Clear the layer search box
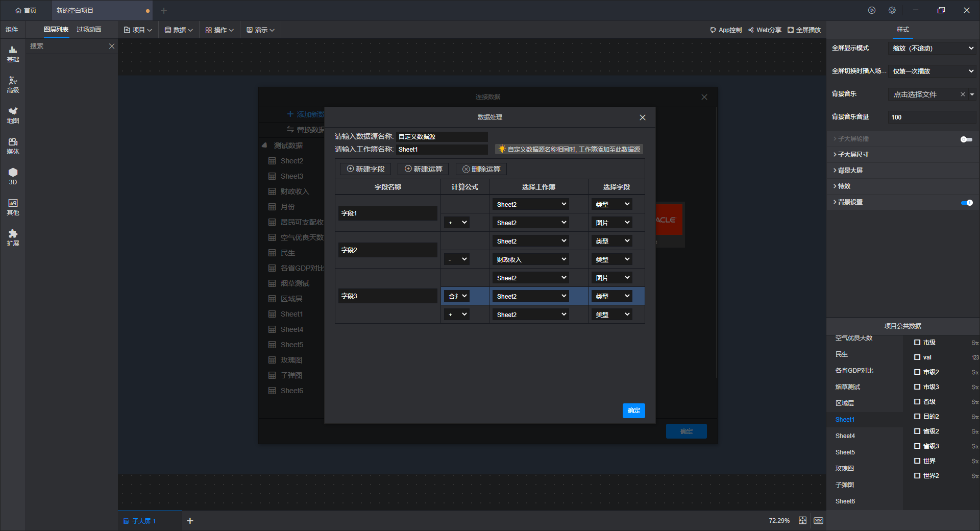The width and height of the screenshot is (980, 531). pyautogui.click(x=112, y=46)
